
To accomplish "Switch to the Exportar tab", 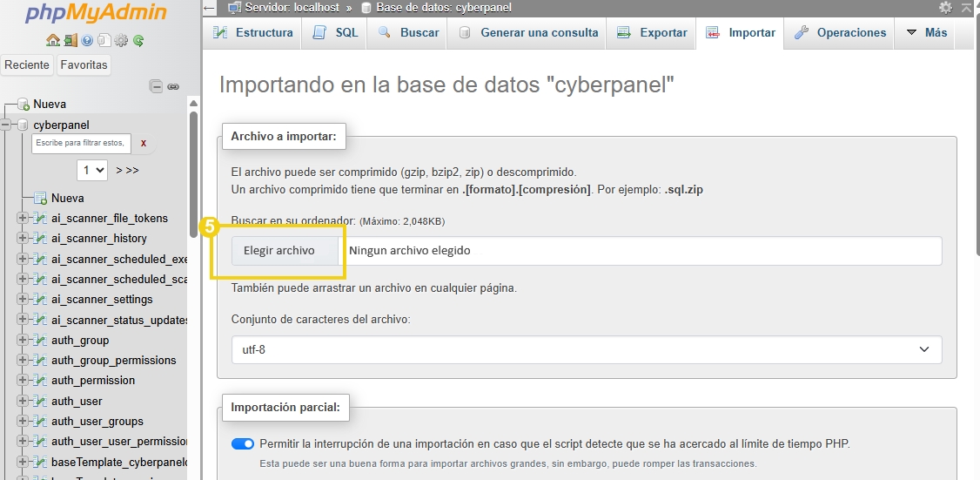I will 651,32.
